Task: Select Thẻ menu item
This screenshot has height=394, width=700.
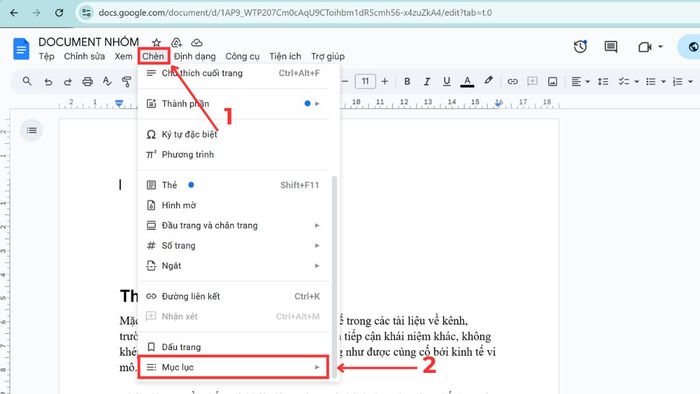Action: pos(233,185)
